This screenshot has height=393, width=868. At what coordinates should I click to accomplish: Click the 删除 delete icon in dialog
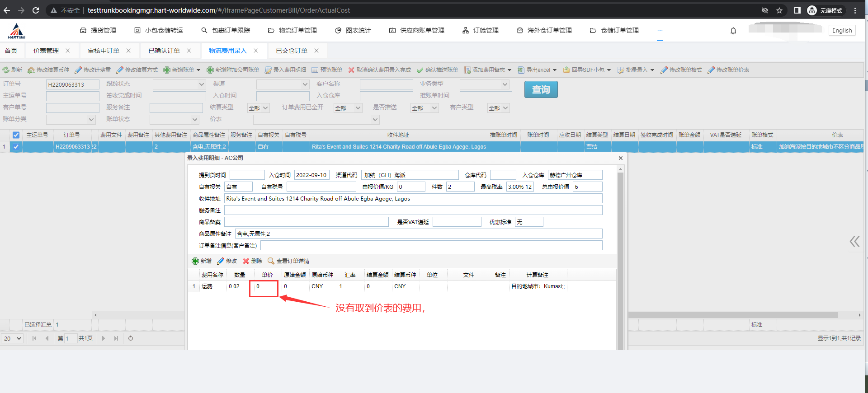coord(246,261)
